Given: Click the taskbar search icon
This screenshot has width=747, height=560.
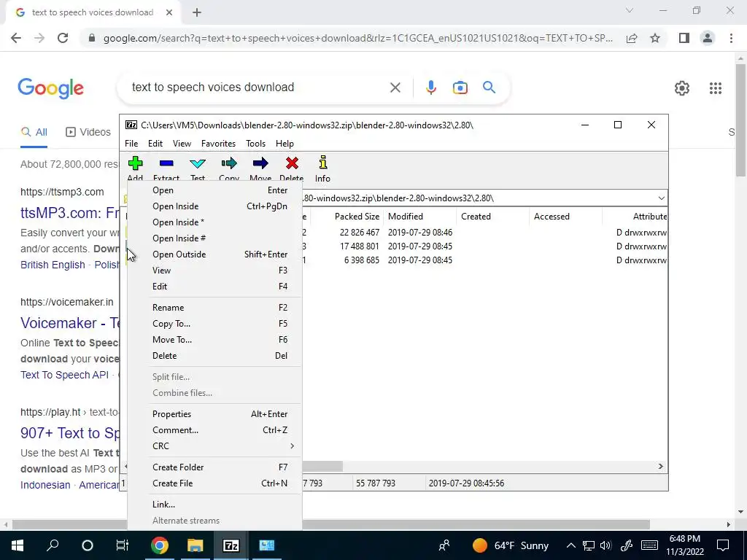Looking at the screenshot, I should [53, 545].
